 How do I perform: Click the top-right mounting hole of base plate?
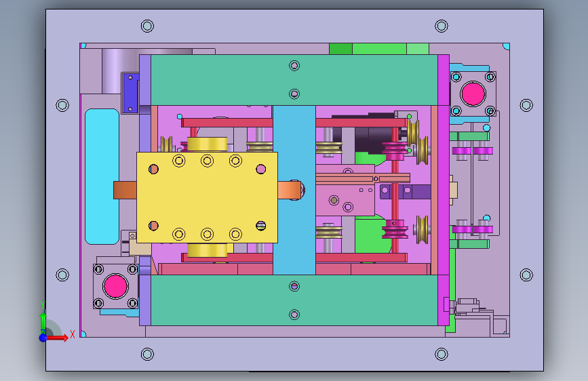coord(442,26)
